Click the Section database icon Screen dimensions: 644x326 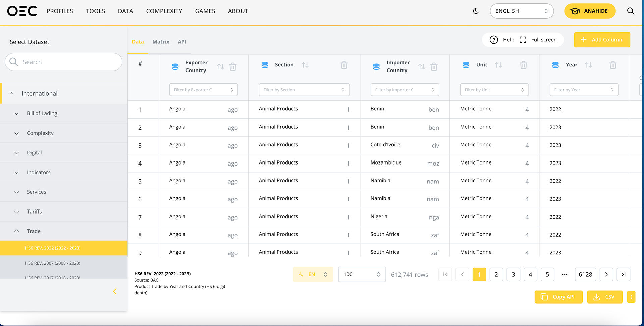click(x=265, y=65)
